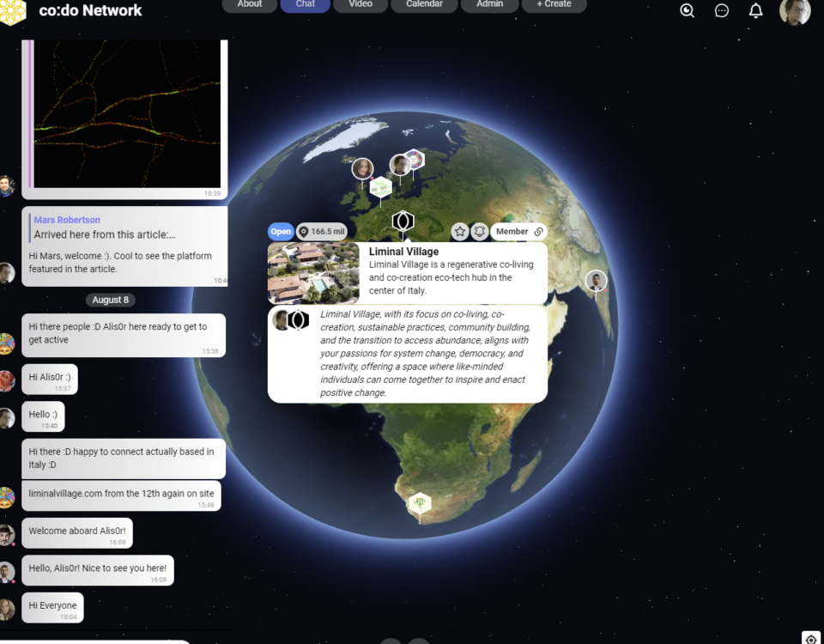This screenshot has height=644, width=824.
Task: Click the avatar beside 'Hello, Alis0r! Nice to see you'
Action: coord(6,573)
